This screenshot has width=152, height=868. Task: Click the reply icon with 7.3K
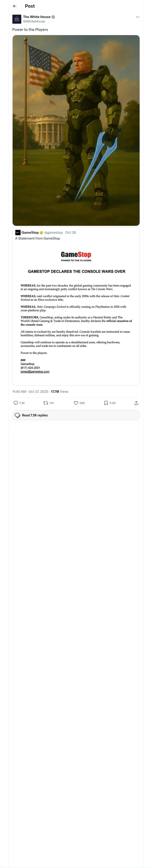point(19,403)
